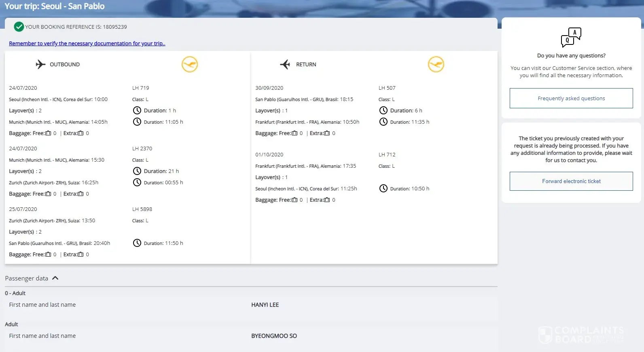Click the Q&A speech bubbles icon
The height and width of the screenshot is (352, 644).
coord(571,37)
